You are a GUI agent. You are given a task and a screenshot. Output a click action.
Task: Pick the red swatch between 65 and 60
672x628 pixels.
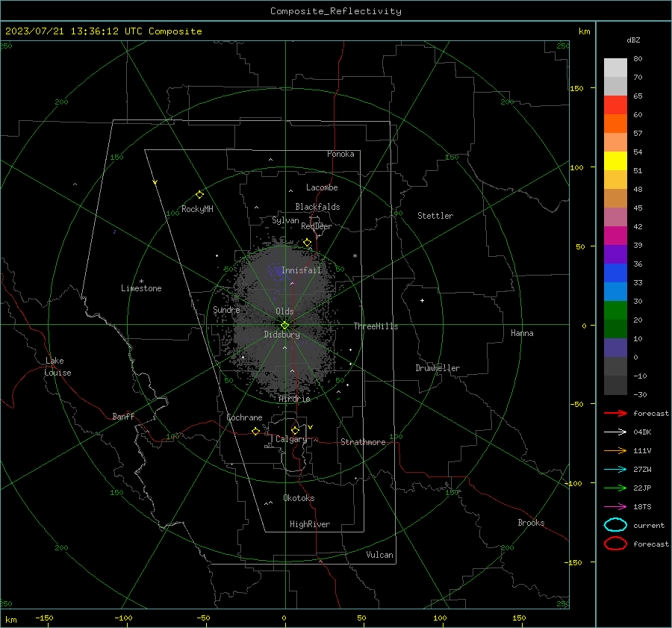(615, 105)
